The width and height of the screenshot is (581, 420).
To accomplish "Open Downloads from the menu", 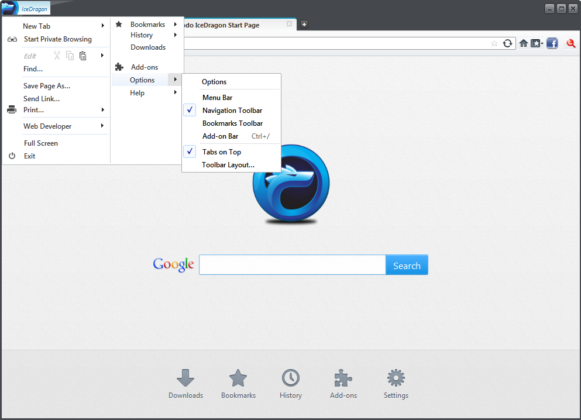I will (x=148, y=47).
